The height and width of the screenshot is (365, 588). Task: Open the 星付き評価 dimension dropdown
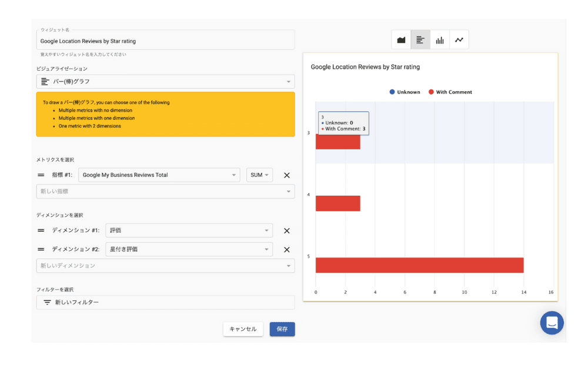pyautogui.click(x=189, y=249)
